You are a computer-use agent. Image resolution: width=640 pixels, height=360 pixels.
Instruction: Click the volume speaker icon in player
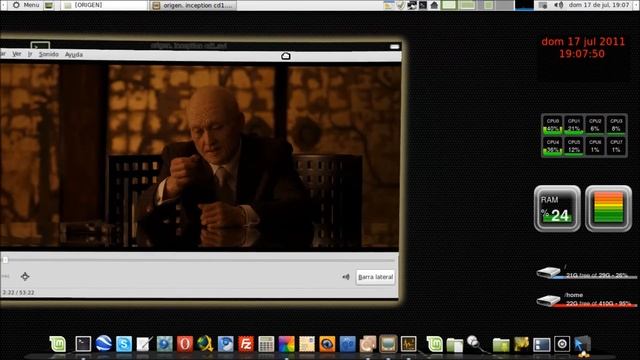[x=346, y=277]
